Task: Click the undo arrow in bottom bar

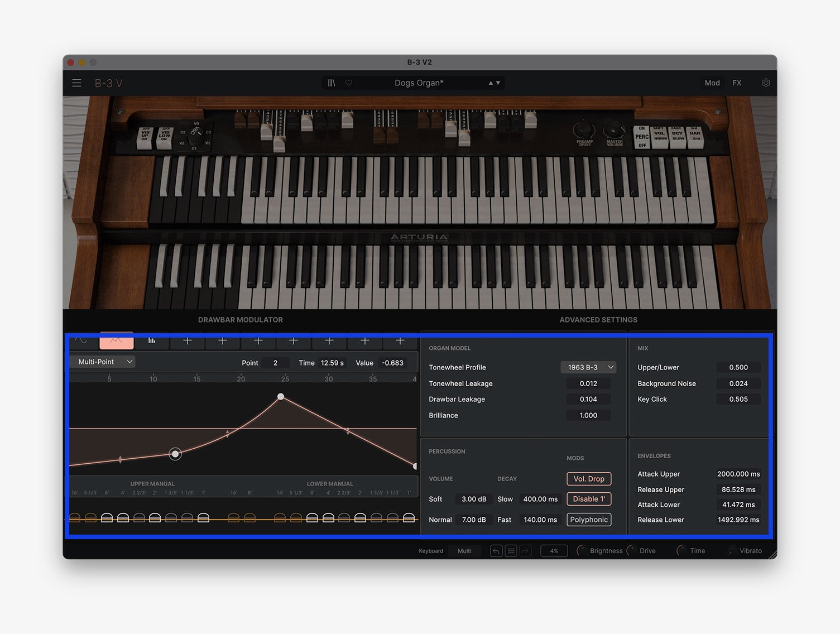Action: pyautogui.click(x=496, y=551)
